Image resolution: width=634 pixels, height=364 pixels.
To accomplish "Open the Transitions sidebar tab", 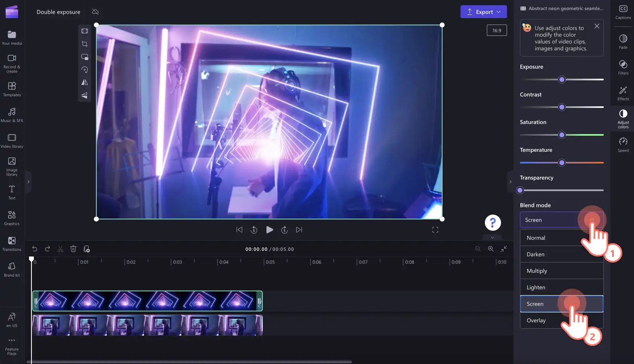I will 12,244.
